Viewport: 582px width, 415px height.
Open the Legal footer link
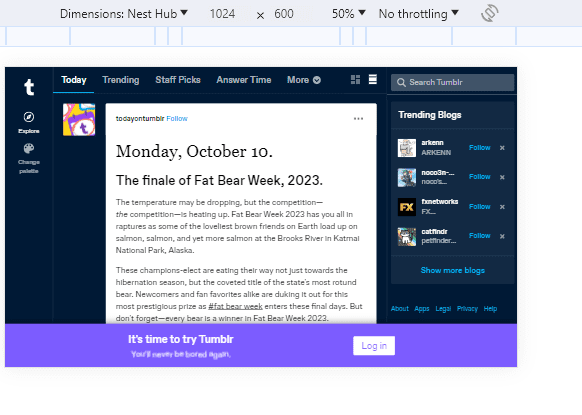click(443, 308)
